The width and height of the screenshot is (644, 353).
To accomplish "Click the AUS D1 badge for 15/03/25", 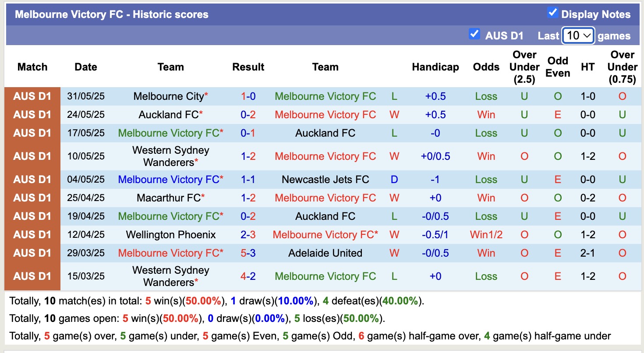I will click(33, 276).
